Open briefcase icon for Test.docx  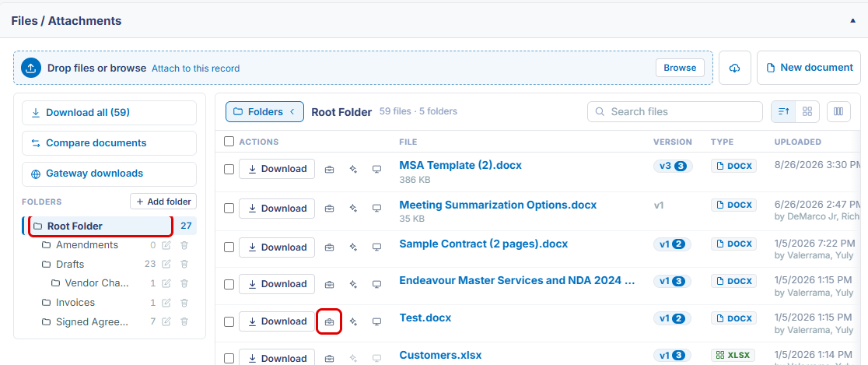[x=329, y=321]
